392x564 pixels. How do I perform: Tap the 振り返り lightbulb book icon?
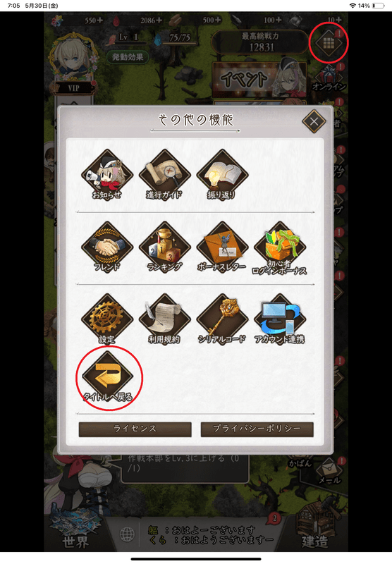pos(222,176)
